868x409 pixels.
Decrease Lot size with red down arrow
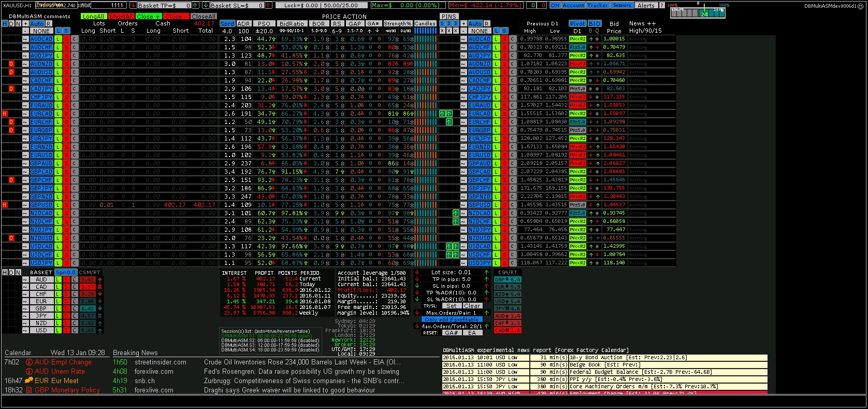(417, 272)
